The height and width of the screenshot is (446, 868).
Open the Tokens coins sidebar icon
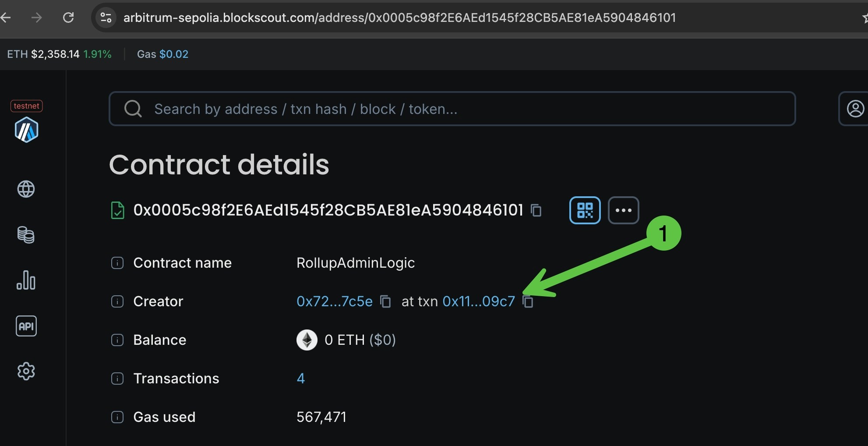point(26,235)
